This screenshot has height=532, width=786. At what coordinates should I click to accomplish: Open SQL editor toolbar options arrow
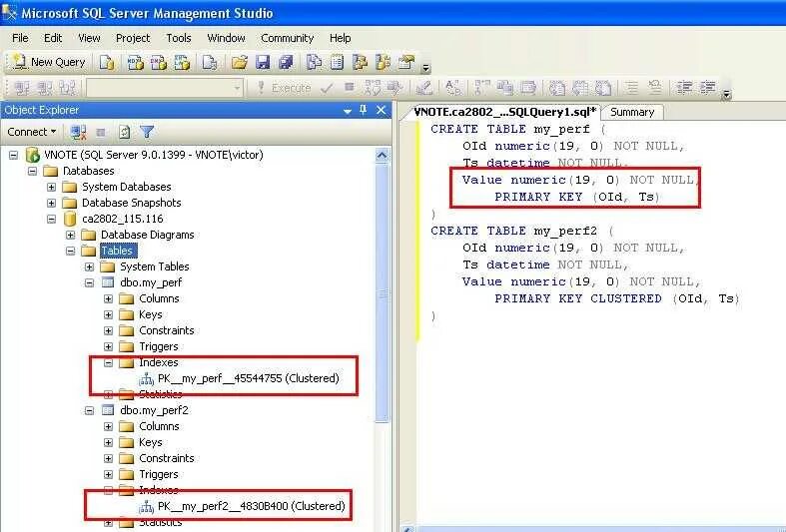pos(726,94)
